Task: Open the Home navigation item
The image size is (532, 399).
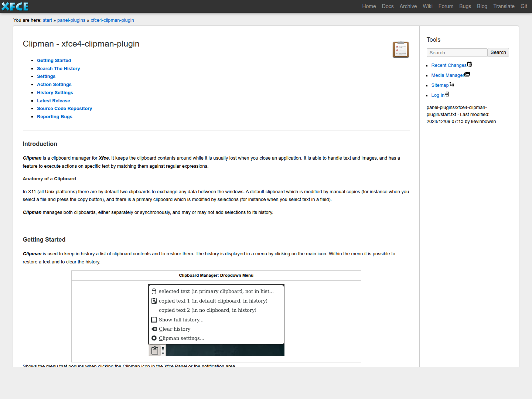Action: pyautogui.click(x=369, y=6)
